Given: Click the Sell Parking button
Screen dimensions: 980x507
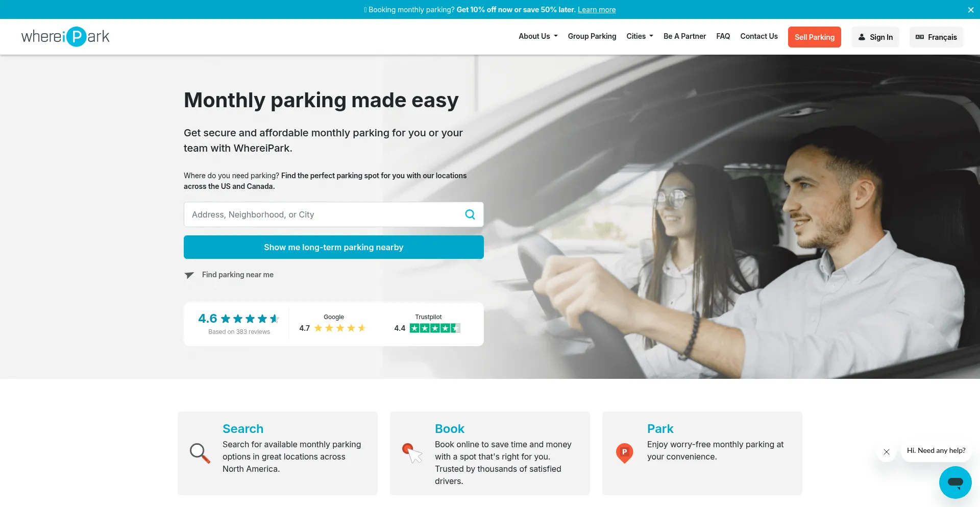Looking at the screenshot, I should click(814, 37).
